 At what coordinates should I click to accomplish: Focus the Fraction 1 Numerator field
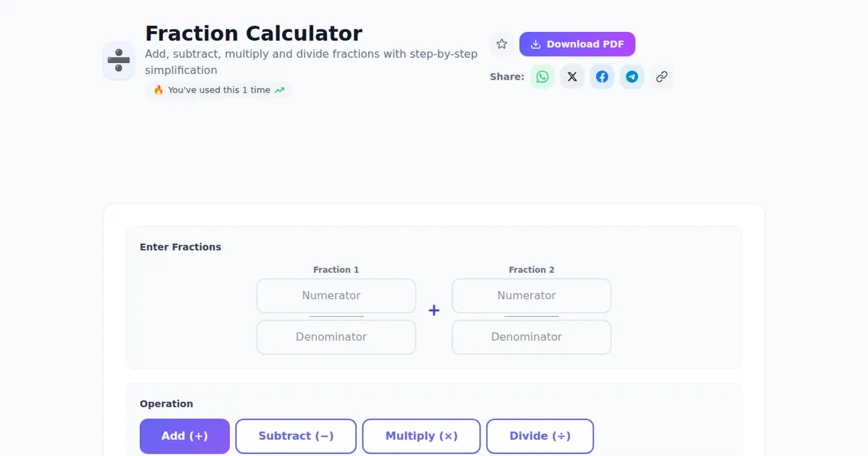click(x=336, y=296)
